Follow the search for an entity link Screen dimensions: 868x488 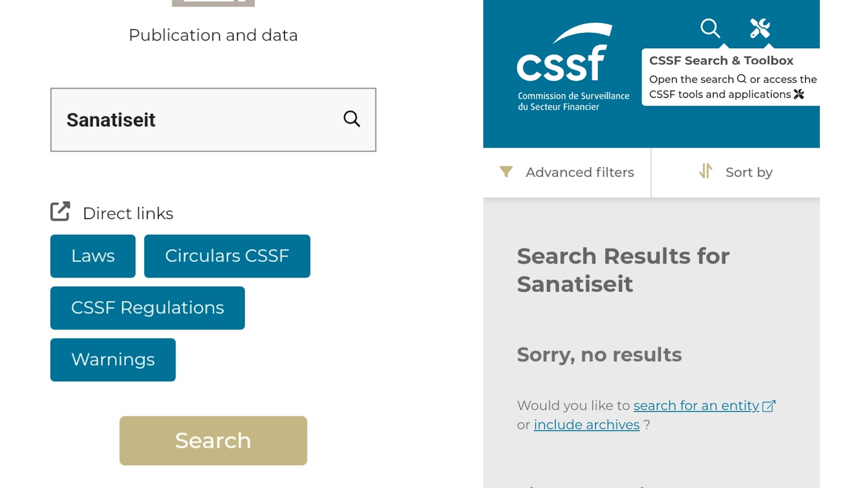coord(696,406)
